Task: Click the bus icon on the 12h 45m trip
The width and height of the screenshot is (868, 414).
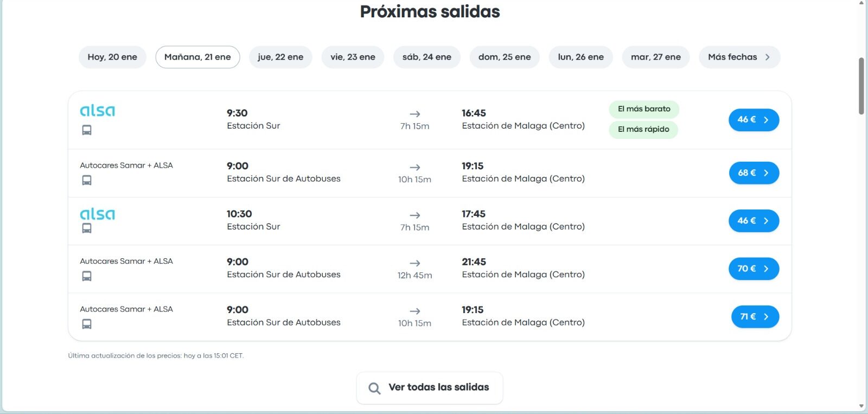Action: click(87, 276)
